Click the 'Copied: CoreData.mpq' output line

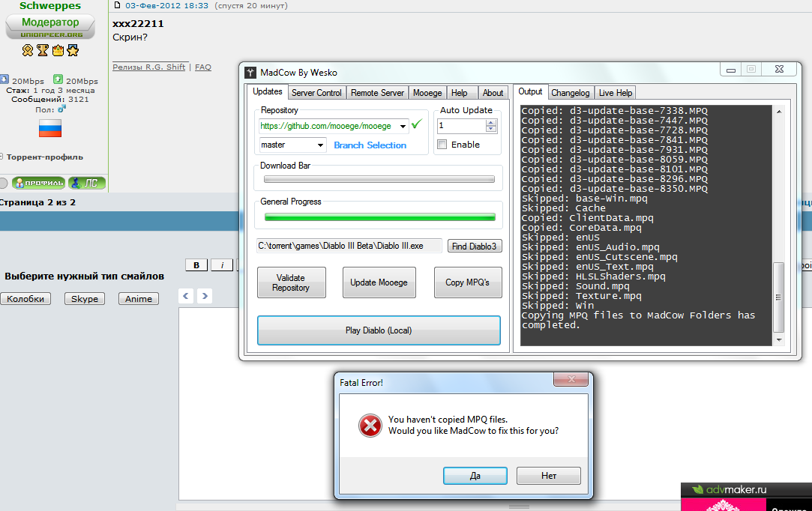click(x=582, y=228)
